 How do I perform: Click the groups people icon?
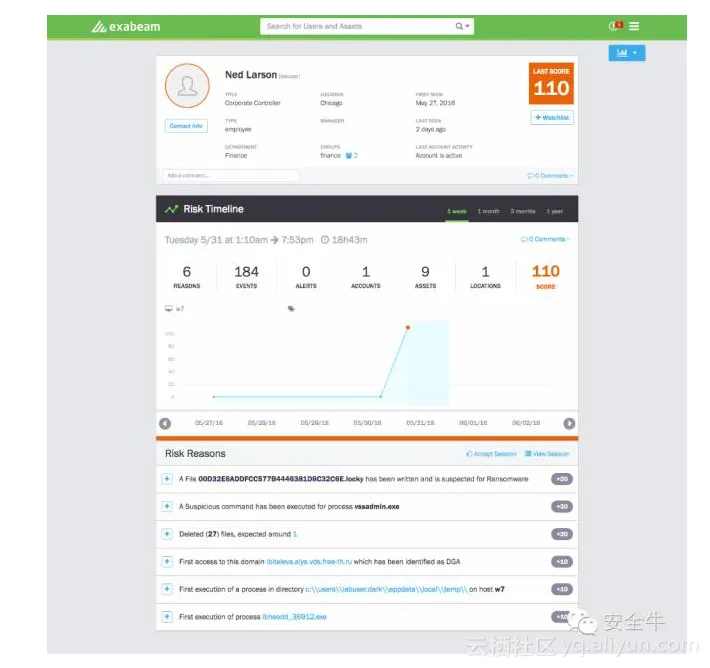tap(349, 155)
